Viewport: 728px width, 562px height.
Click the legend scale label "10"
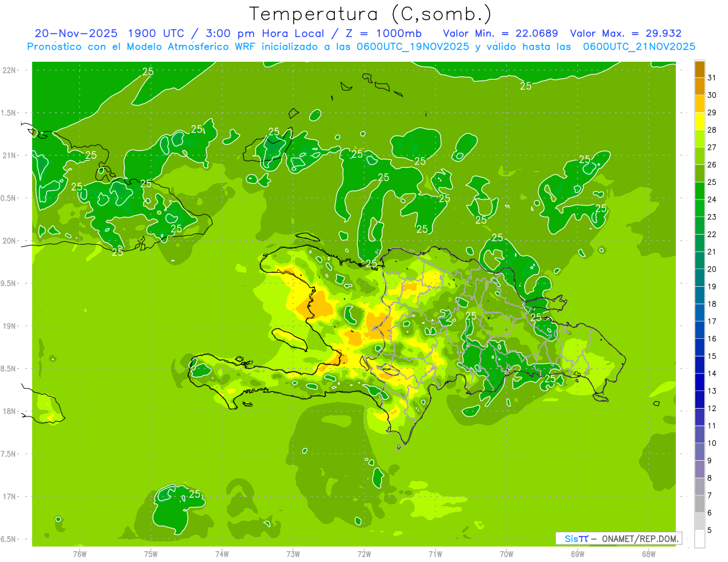point(712,443)
